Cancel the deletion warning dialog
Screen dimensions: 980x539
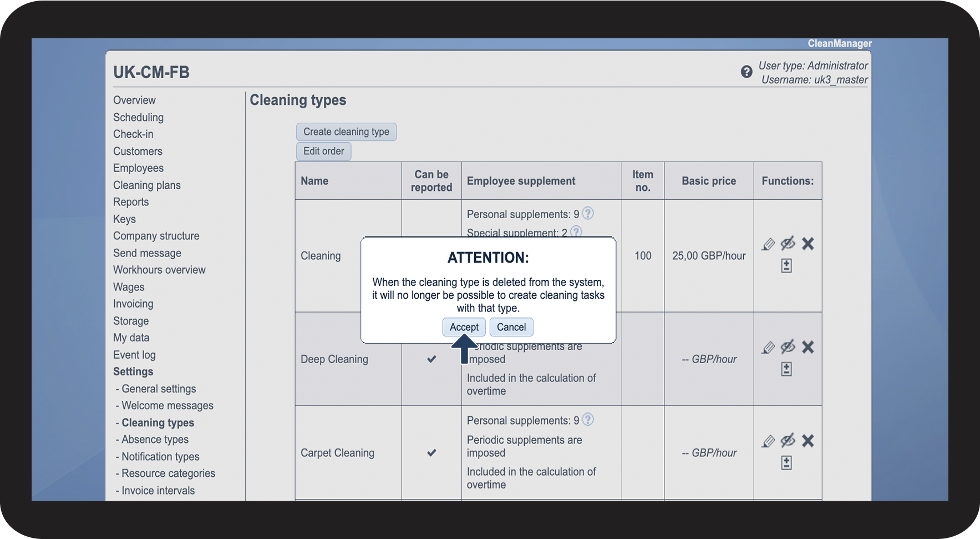click(x=511, y=327)
